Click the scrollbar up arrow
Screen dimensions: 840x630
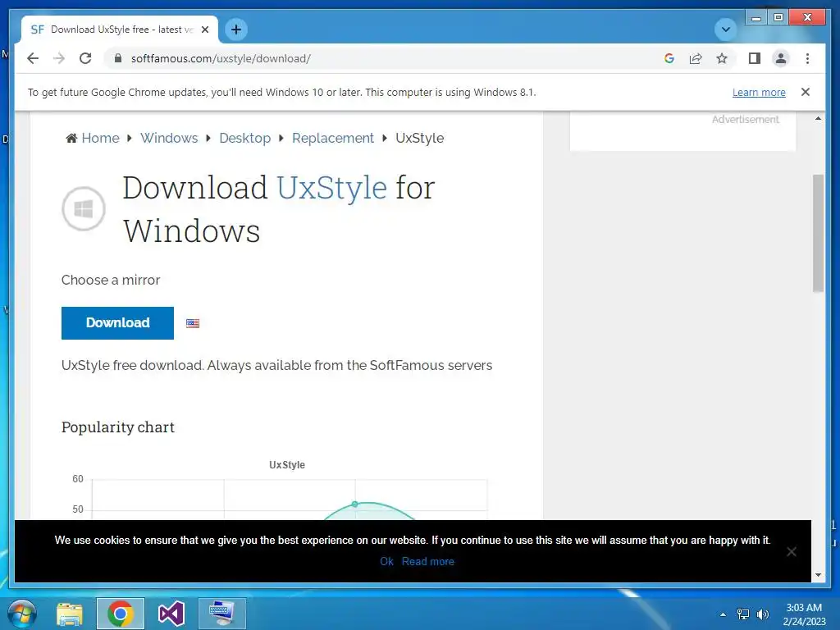tap(818, 119)
